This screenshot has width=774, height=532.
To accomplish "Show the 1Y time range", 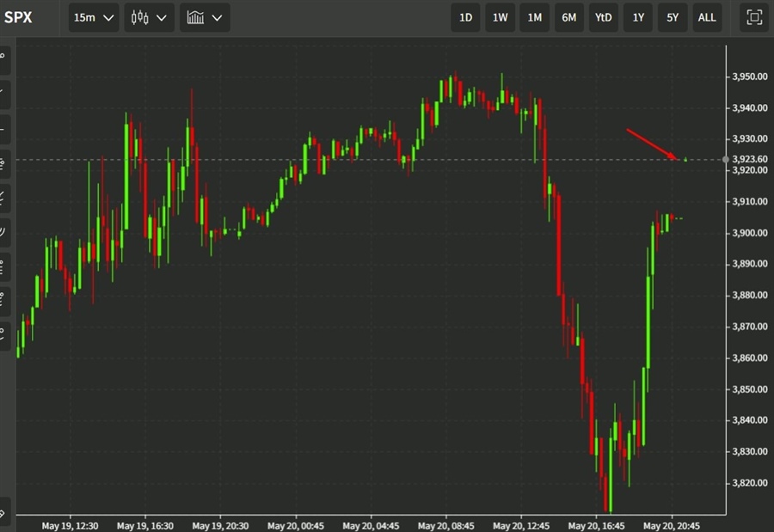I will click(638, 18).
